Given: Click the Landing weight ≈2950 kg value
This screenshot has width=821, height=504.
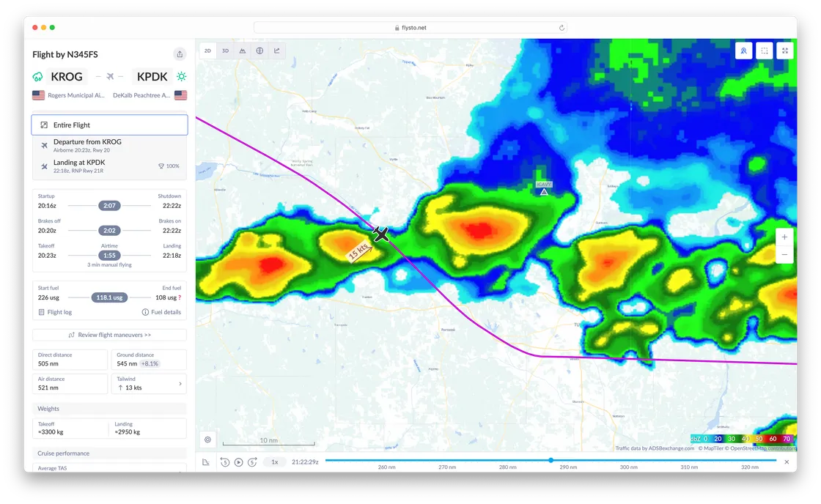Looking at the screenshot, I should (x=128, y=432).
